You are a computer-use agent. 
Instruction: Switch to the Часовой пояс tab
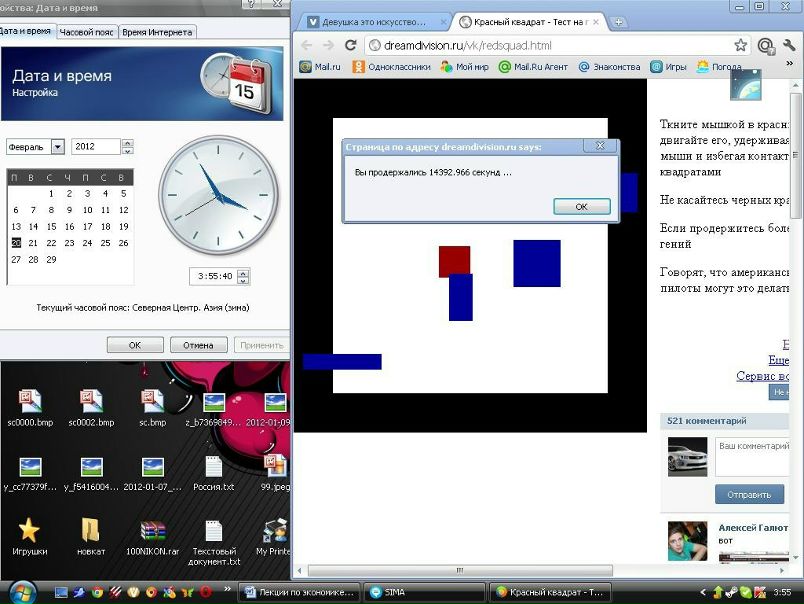point(87,32)
